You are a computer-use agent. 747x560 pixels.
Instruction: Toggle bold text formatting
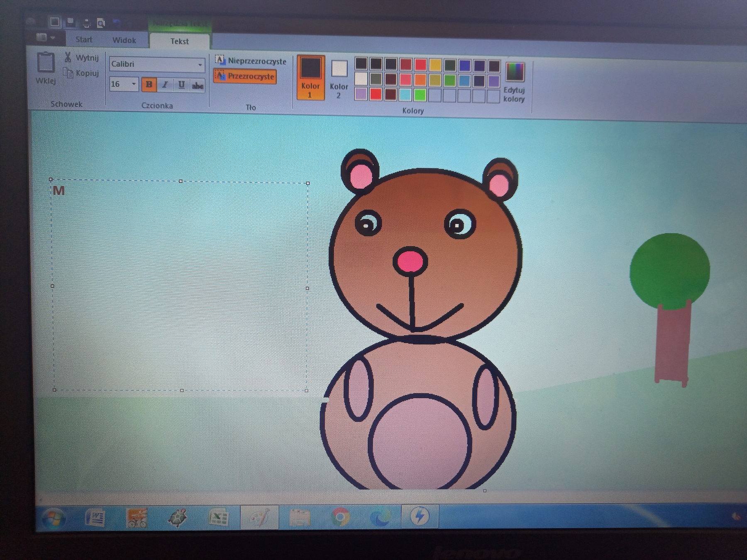pos(149,84)
